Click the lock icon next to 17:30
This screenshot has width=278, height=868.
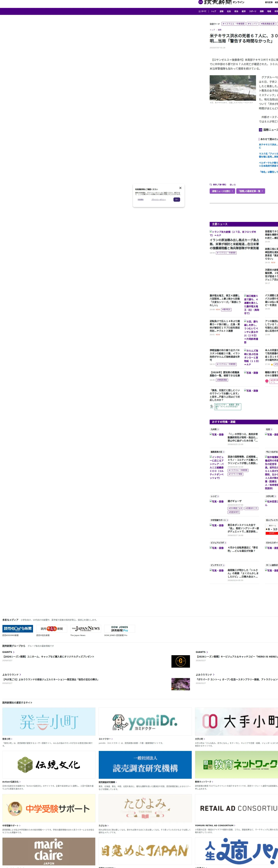click(272, 364)
